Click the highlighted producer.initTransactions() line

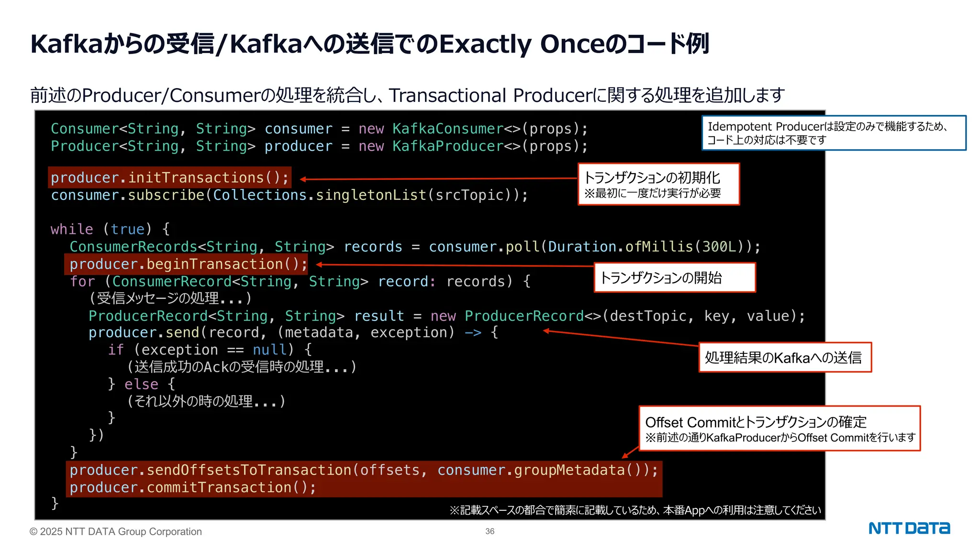[170, 178]
